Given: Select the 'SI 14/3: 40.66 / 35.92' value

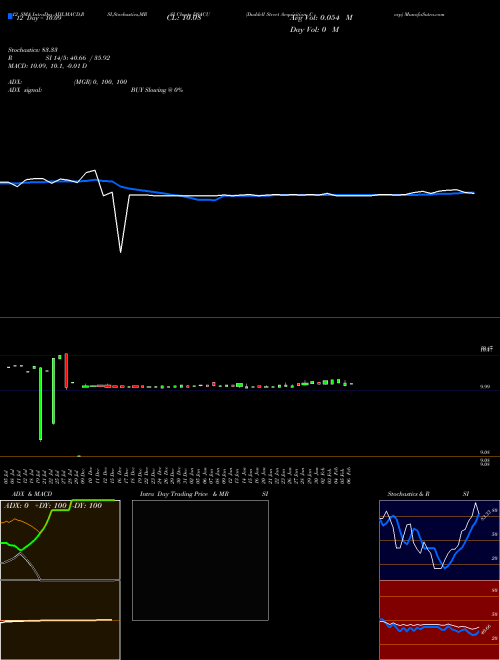Looking at the screenshot, I should (x=78, y=58).
